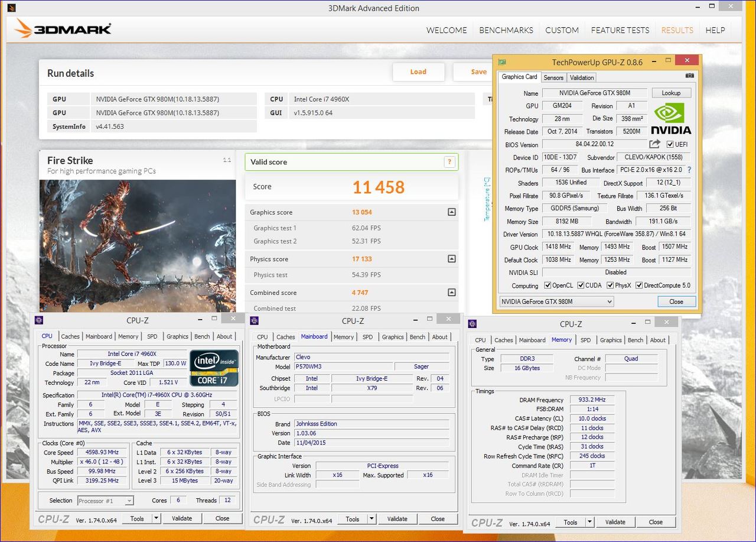Click the Save button in Run details

[x=478, y=72]
